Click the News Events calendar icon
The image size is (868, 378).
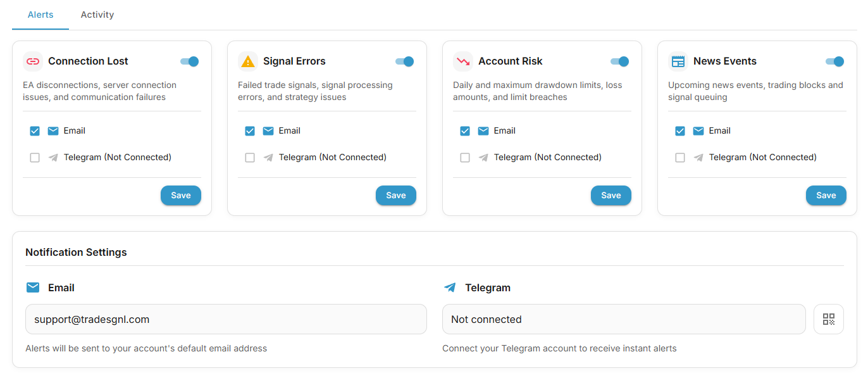678,61
